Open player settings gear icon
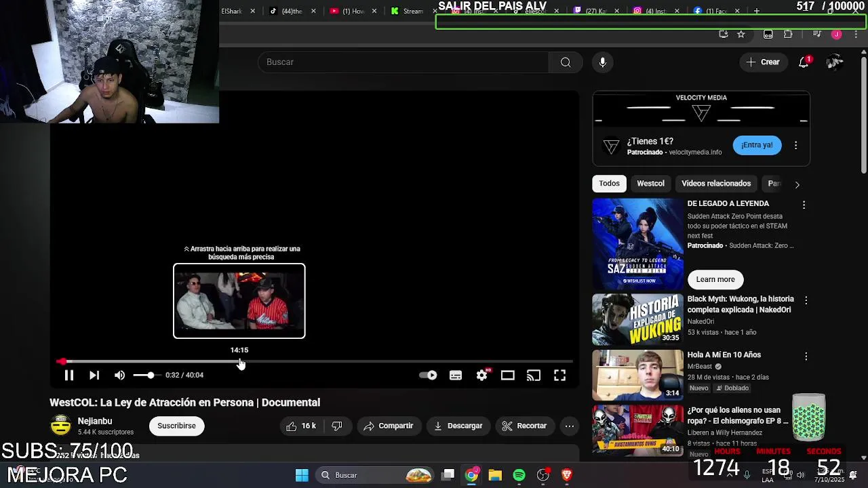Screen dimensions: 868x488 coord(481,375)
